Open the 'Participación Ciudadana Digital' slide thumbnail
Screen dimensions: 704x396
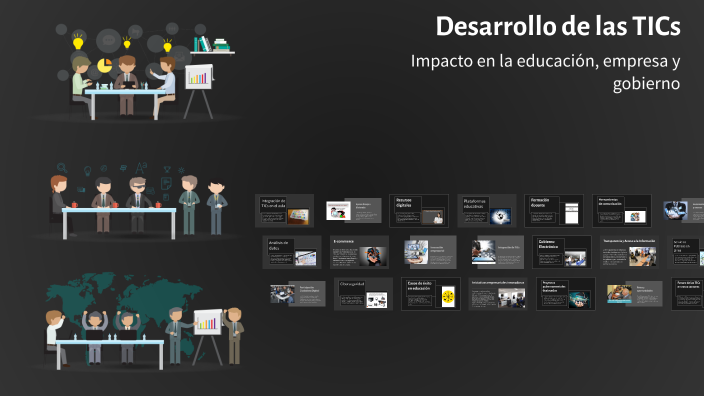pyautogui.click(x=298, y=294)
